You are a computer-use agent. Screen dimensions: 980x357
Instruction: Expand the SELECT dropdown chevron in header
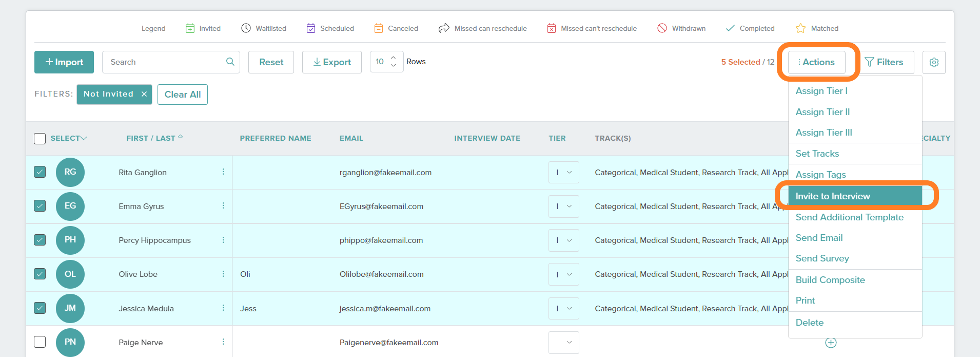(x=84, y=138)
